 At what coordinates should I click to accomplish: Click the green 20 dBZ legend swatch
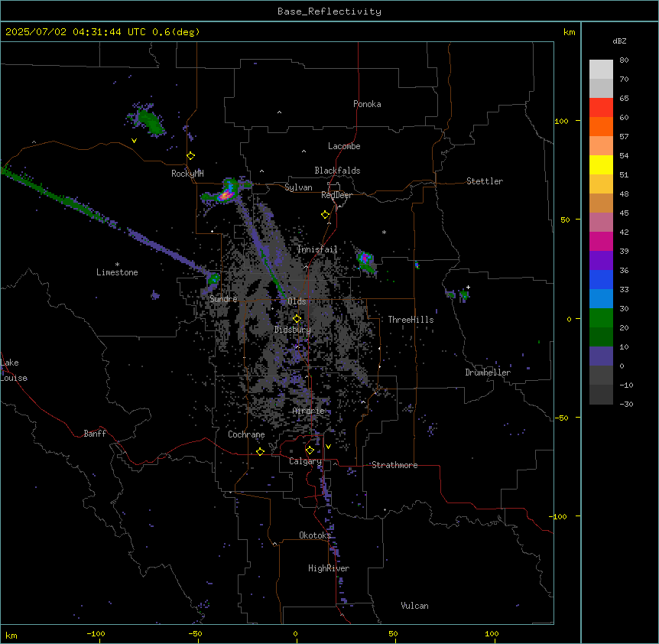pos(601,318)
